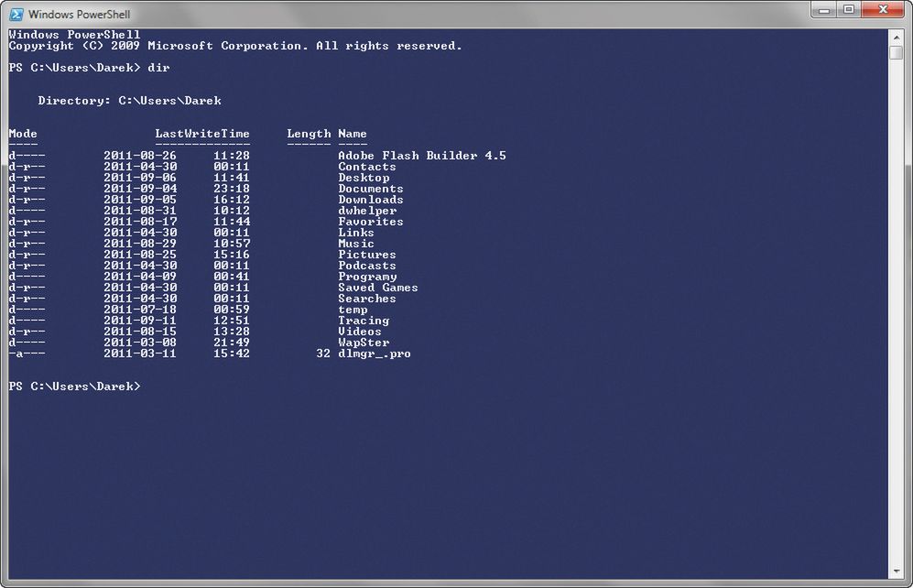Click the 'Directory: C:\Users\Darek' line

coord(129,101)
